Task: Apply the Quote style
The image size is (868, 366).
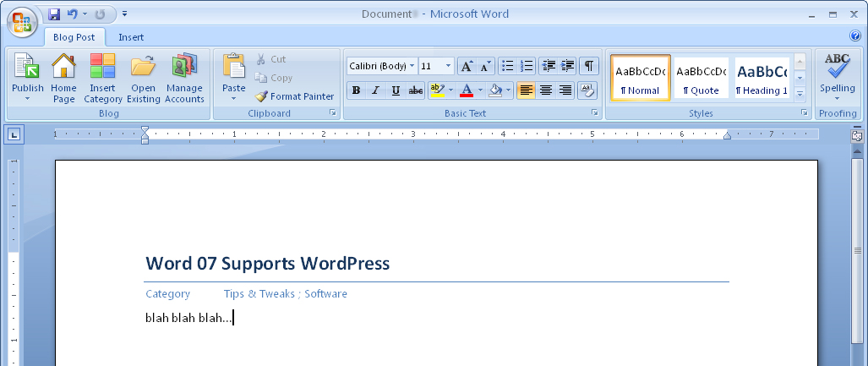Action: coord(701,78)
